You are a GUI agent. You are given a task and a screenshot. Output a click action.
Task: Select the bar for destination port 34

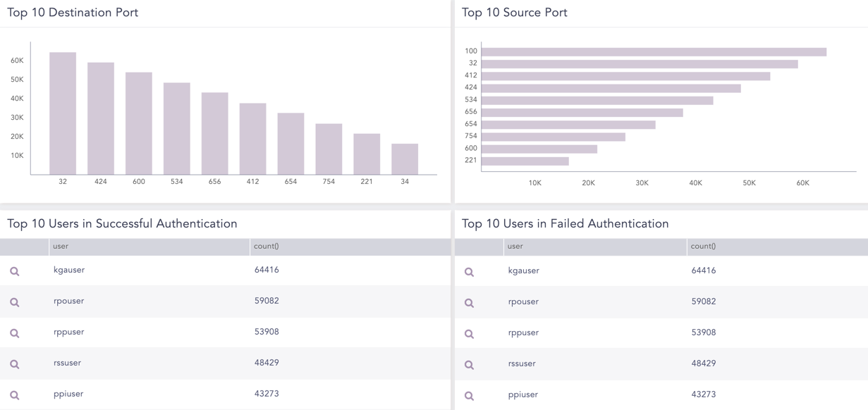[x=405, y=159]
